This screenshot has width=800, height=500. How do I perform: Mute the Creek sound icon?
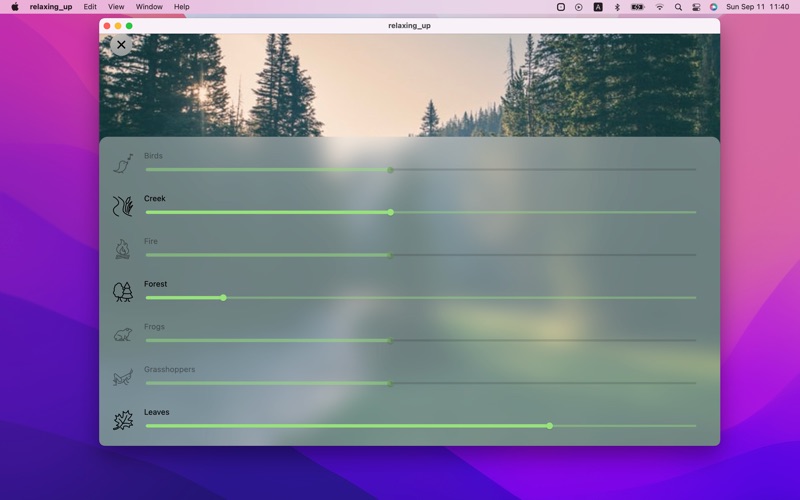point(122,206)
